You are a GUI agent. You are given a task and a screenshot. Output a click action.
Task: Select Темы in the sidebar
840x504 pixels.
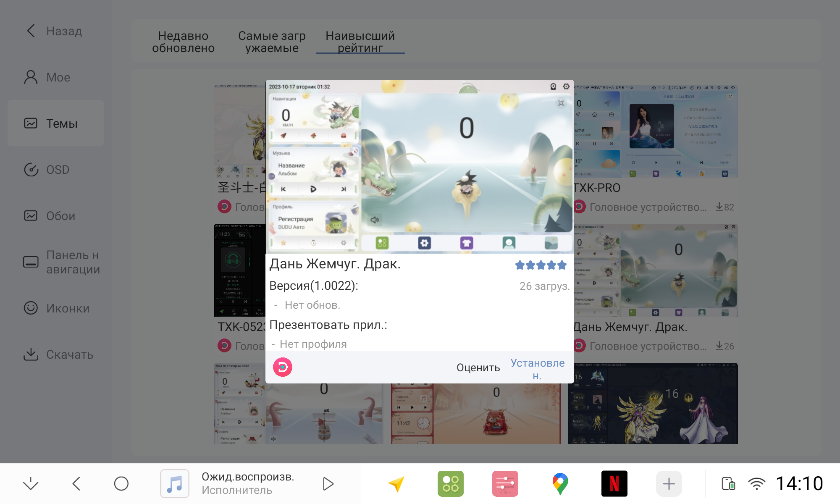point(56,123)
